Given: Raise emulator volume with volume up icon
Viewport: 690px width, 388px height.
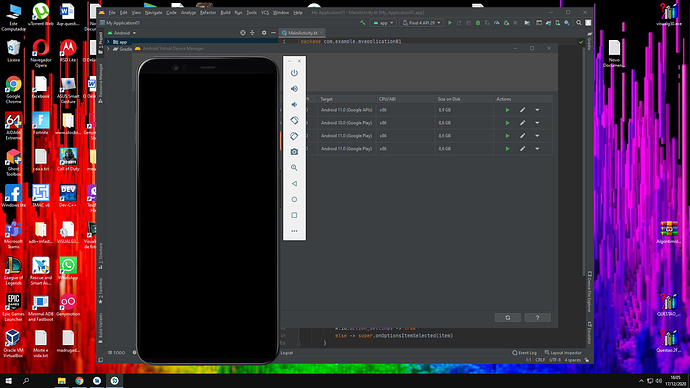Looking at the screenshot, I should pyautogui.click(x=294, y=89).
